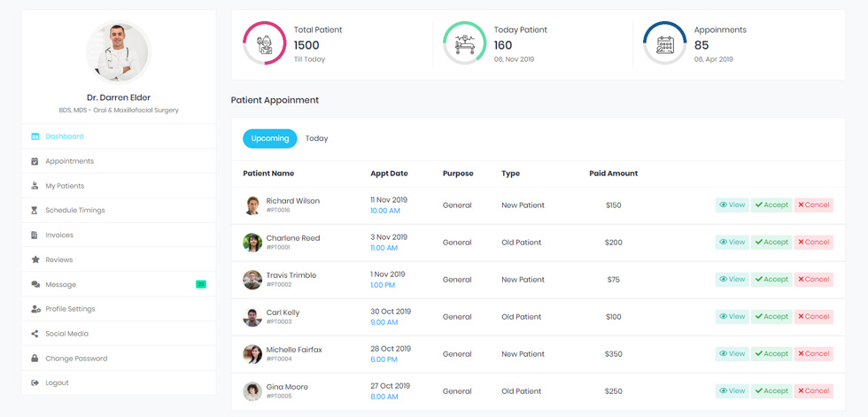The width and height of the screenshot is (868, 417).
Task: Click the Paid Amount column header
Action: 613,174
